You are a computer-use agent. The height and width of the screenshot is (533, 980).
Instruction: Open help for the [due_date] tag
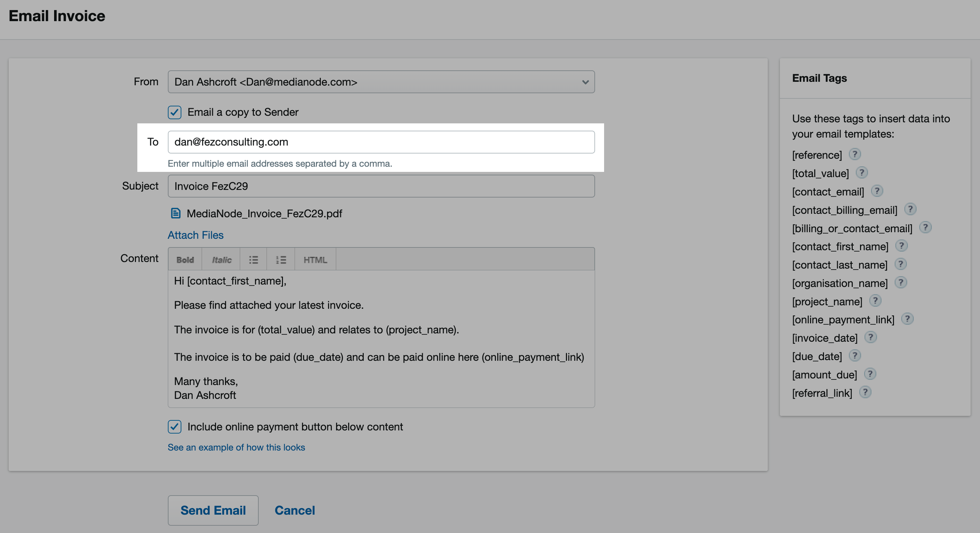(x=855, y=356)
